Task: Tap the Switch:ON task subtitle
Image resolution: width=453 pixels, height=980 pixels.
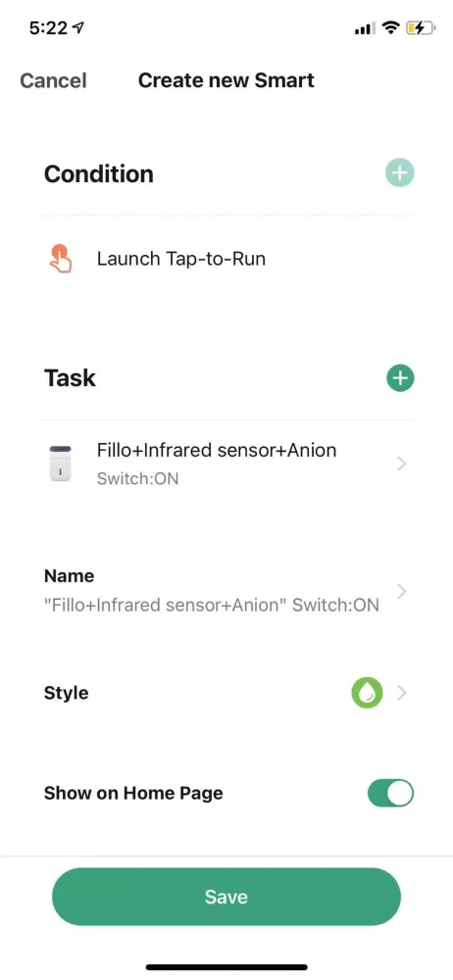Action: pos(137,479)
